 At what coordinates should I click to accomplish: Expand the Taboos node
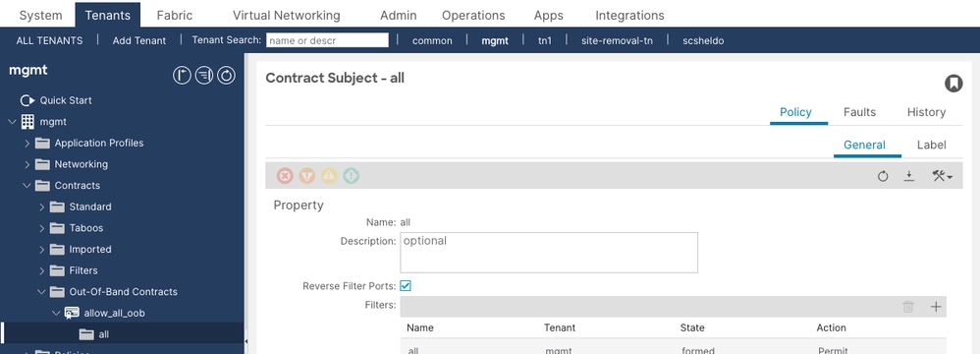pos(42,228)
